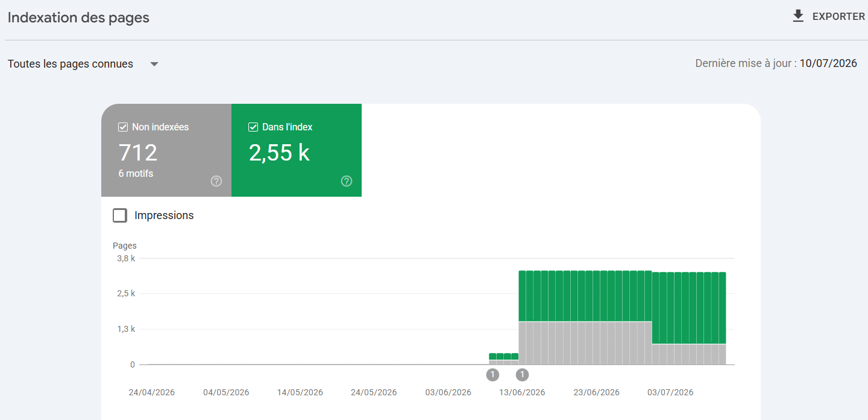The height and width of the screenshot is (420, 868).
Task: Click the Pages axis title
Action: [x=125, y=246]
